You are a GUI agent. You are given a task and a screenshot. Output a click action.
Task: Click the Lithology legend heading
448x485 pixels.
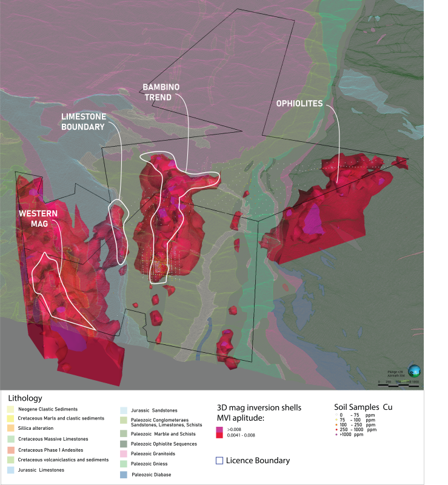[25, 398]
